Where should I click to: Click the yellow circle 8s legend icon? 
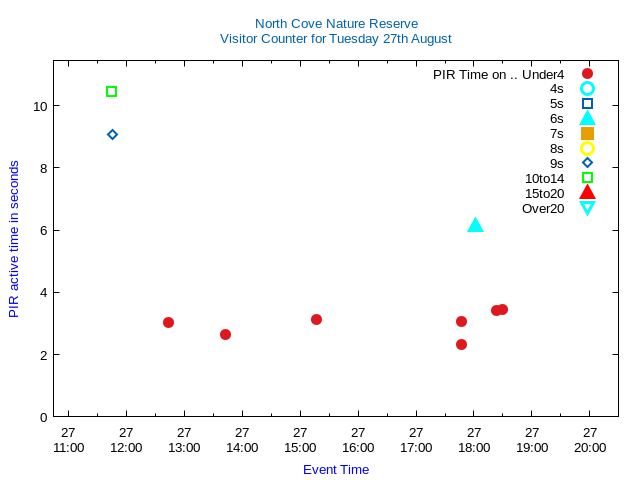coord(587,148)
